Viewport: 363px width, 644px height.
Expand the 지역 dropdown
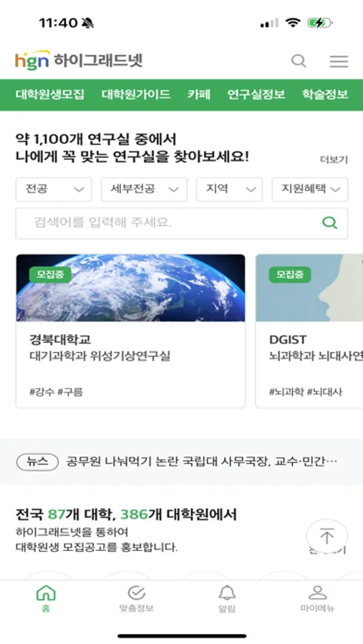(x=229, y=190)
